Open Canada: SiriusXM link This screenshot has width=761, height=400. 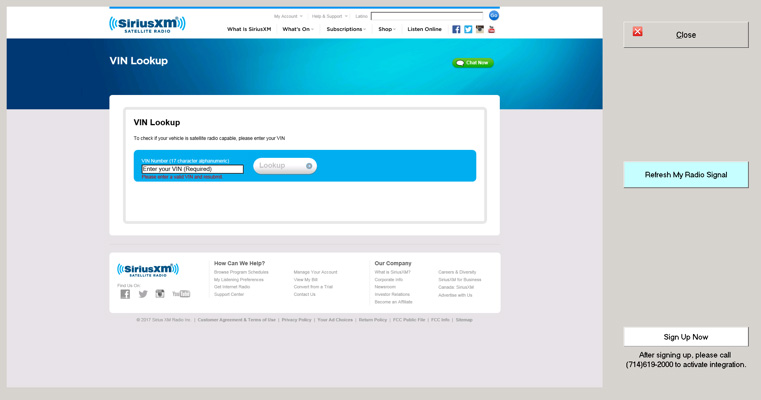(456, 287)
